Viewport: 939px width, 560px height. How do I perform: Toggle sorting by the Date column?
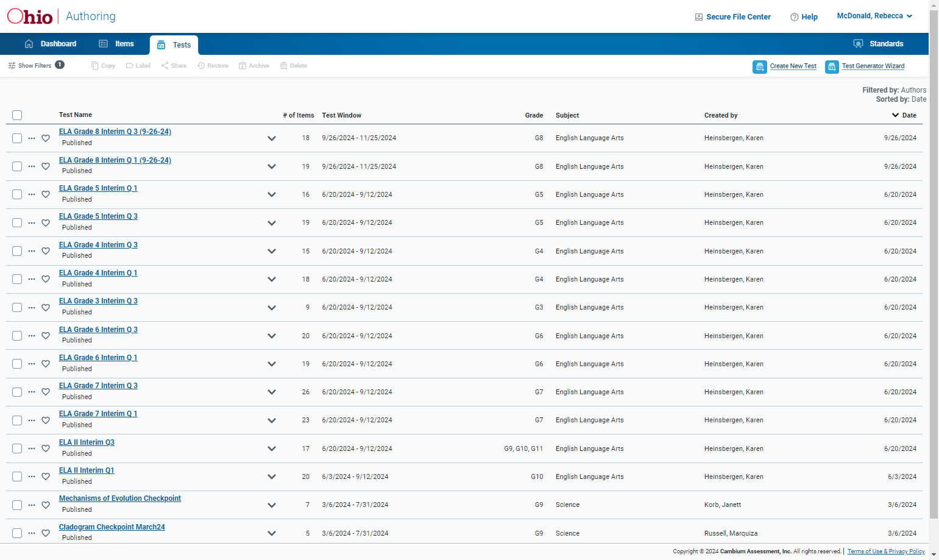[x=904, y=115]
